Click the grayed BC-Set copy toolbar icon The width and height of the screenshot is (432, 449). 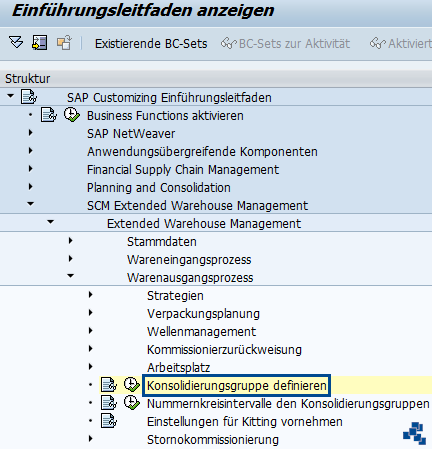[x=64, y=43]
